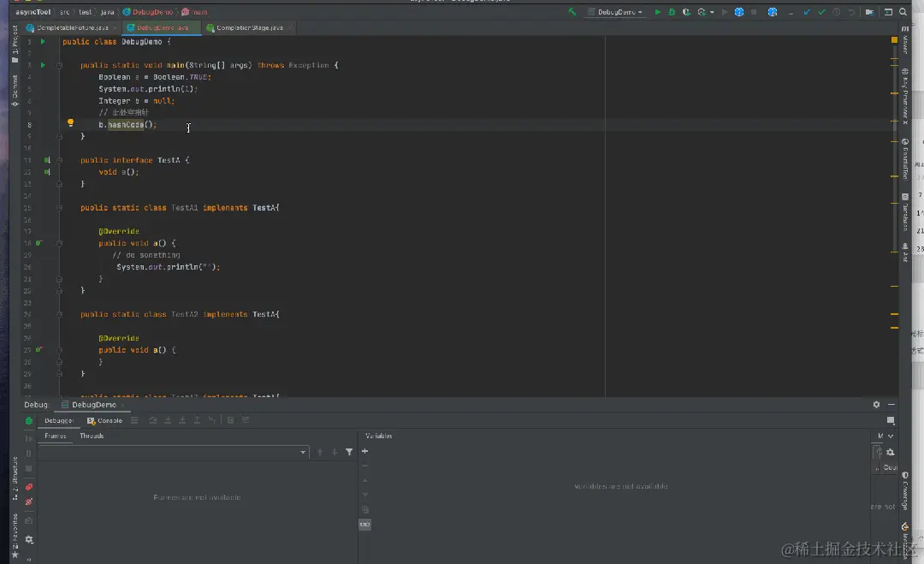The height and width of the screenshot is (564, 924).
Task: Open the Evaluate Expression calculator icon
Action: (x=230, y=420)
